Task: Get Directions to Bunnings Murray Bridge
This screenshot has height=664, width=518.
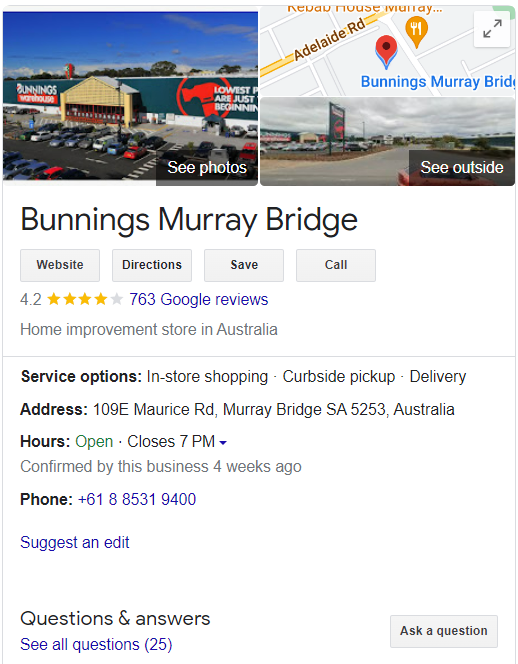Action: click(152, 265)
